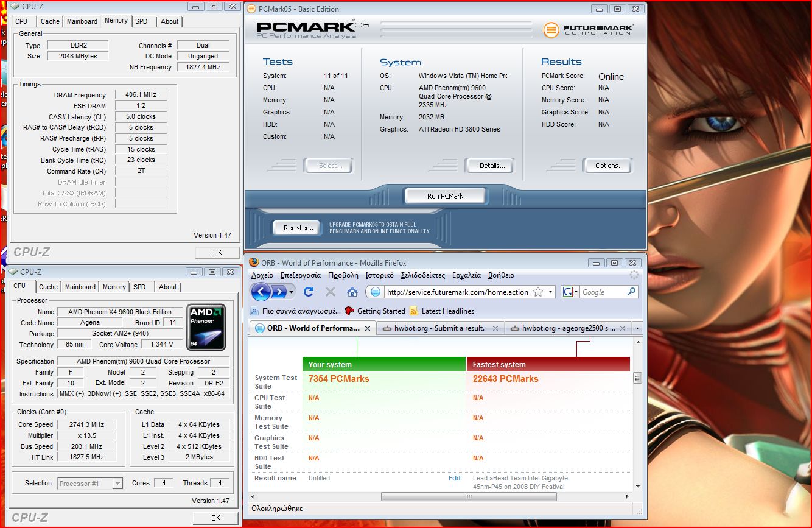
Task: Open Latest Headlines feed bookmark
Action: pyautogui.click(x=442, y=311)
